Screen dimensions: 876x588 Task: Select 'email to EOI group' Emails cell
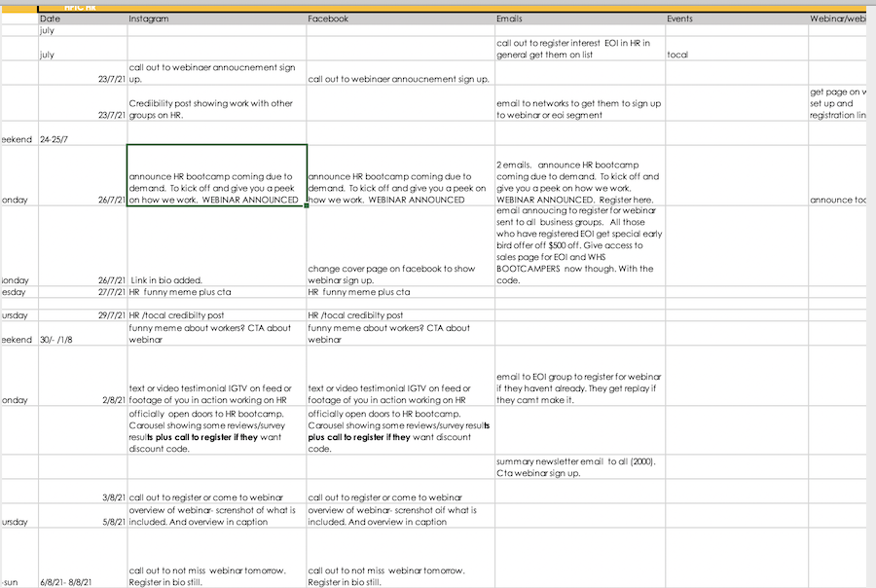579,387
